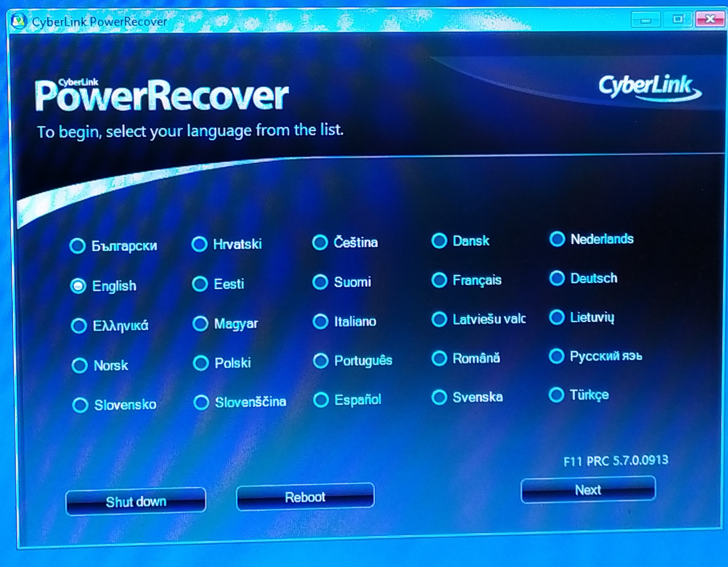Screen dimensions: 728x567
Task: Choose Español as the language
Action: (321, 400)
